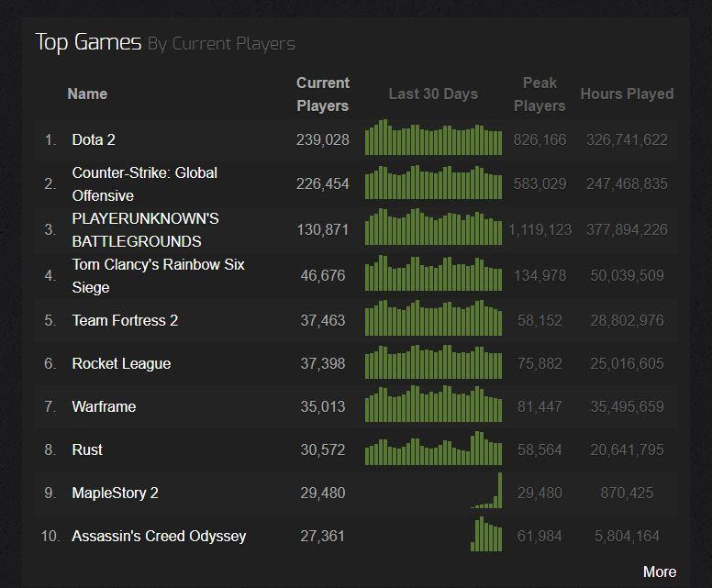Click hours played value 28,802,976
This screenshot has height=588, width=712.
click(627, 320)
